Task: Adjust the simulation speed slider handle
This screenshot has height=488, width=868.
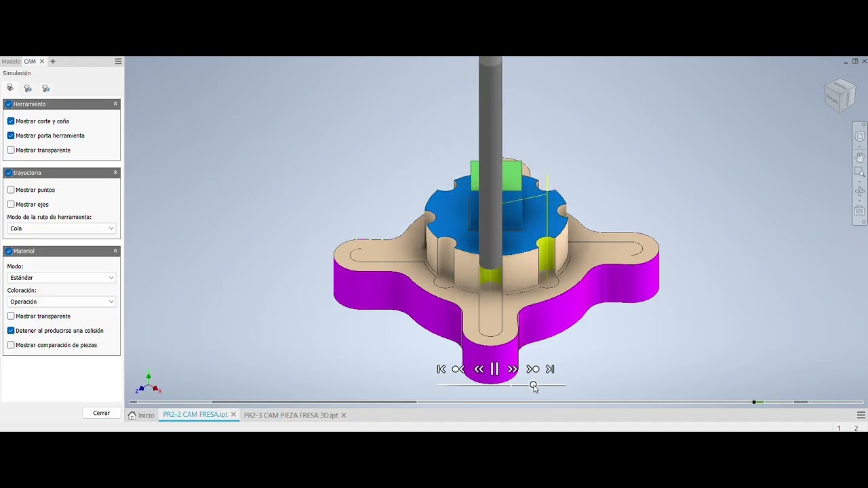Action: [534, 385]
